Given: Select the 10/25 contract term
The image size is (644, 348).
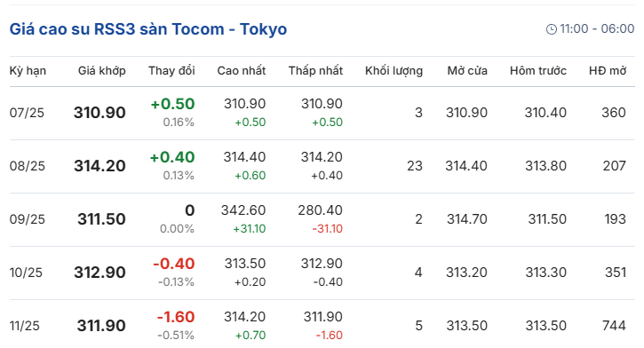Looking at the screenshot, I should coord(26,273).
